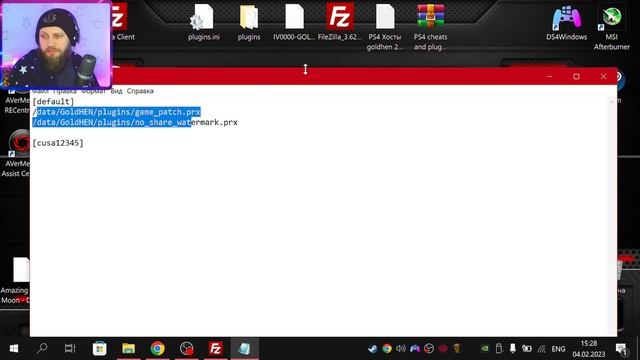
Task: Select the FileZilla_3.62 installer desktop icon
Action: point(340,21)
